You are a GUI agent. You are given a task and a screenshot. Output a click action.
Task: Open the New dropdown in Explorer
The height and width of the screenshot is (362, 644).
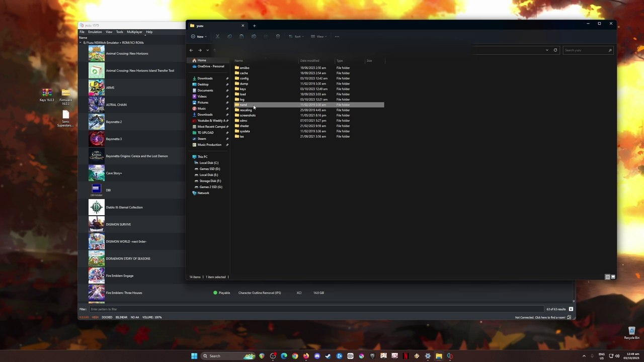tap(199, 36)
